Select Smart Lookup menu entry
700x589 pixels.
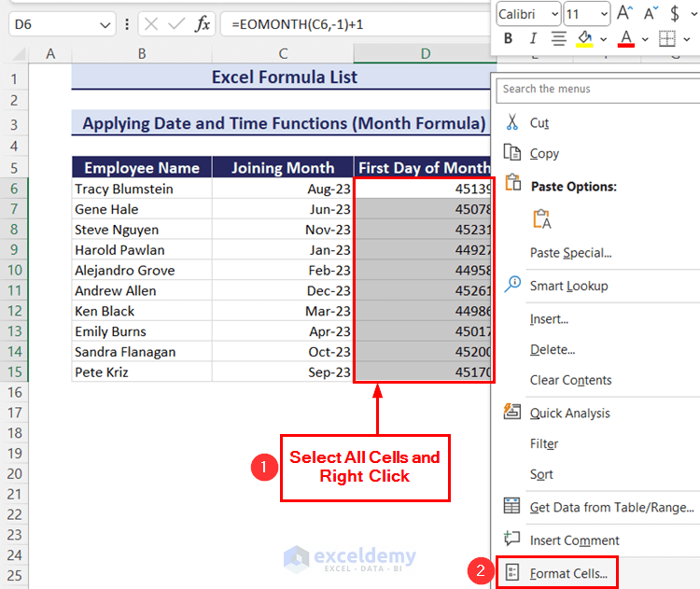pyautogui.click(x=568, y=286)
